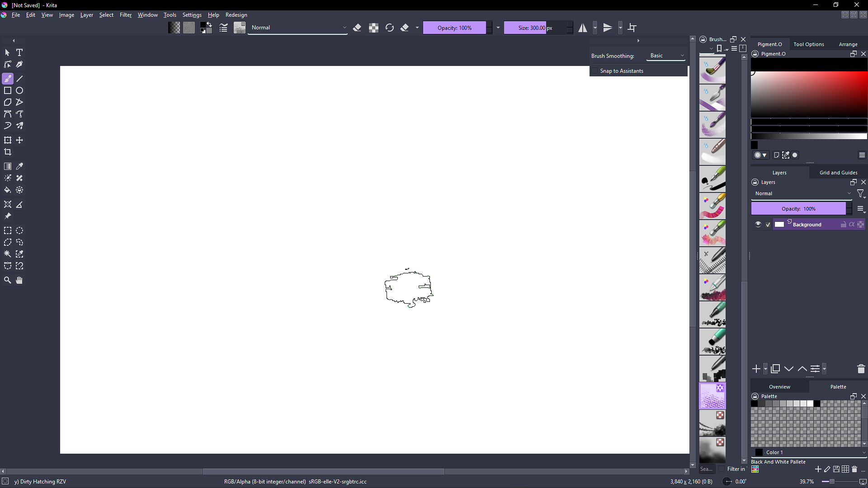Image resolution: width=868 pixels, height=488 pixels.
Task: Toggle eraser mode in toolbar
Action: (357, 28)
